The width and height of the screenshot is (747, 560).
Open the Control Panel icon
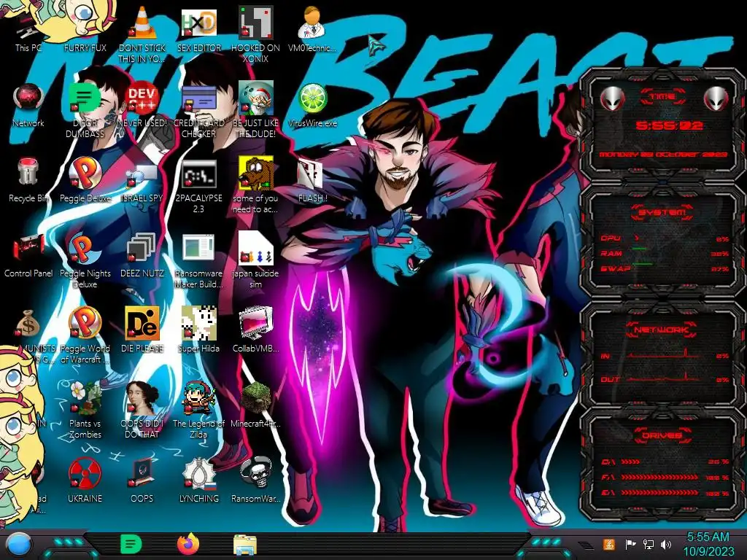[28, 255]
